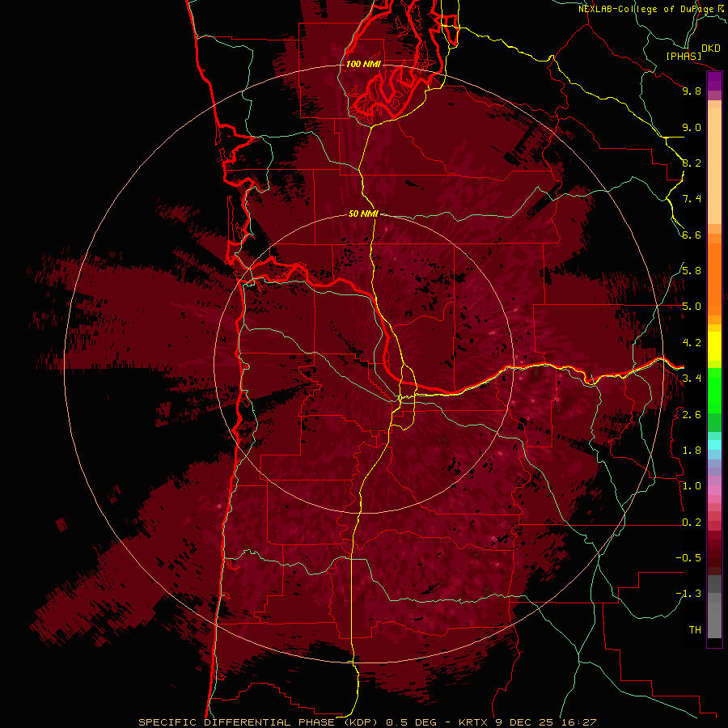Click the 7.4 scale value
Screen dimensions: 728x728
692,199
